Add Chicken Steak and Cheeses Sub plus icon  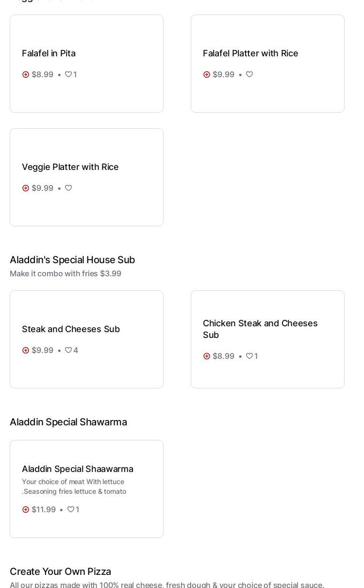207,356
